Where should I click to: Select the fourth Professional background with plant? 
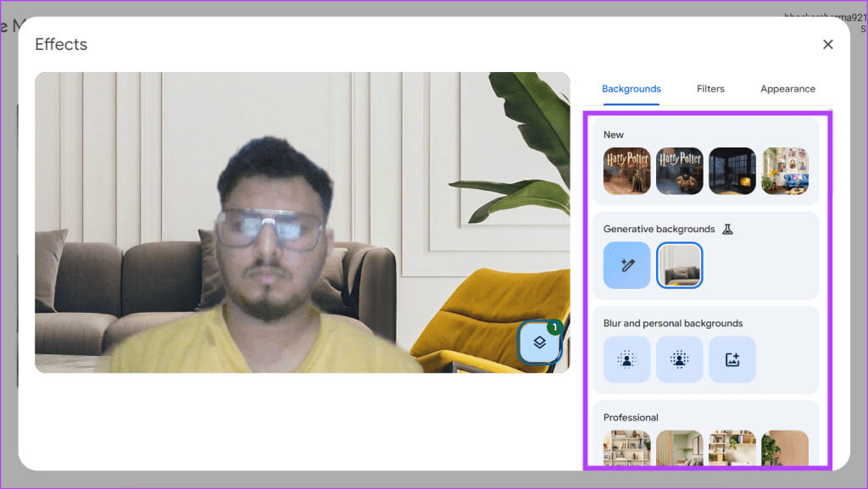[785, 448]
